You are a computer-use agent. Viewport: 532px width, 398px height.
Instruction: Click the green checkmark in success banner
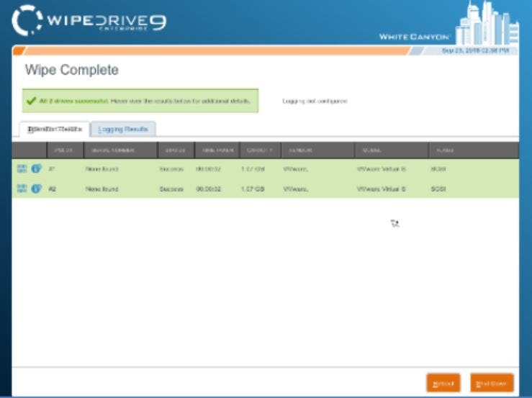pos(31,101)
